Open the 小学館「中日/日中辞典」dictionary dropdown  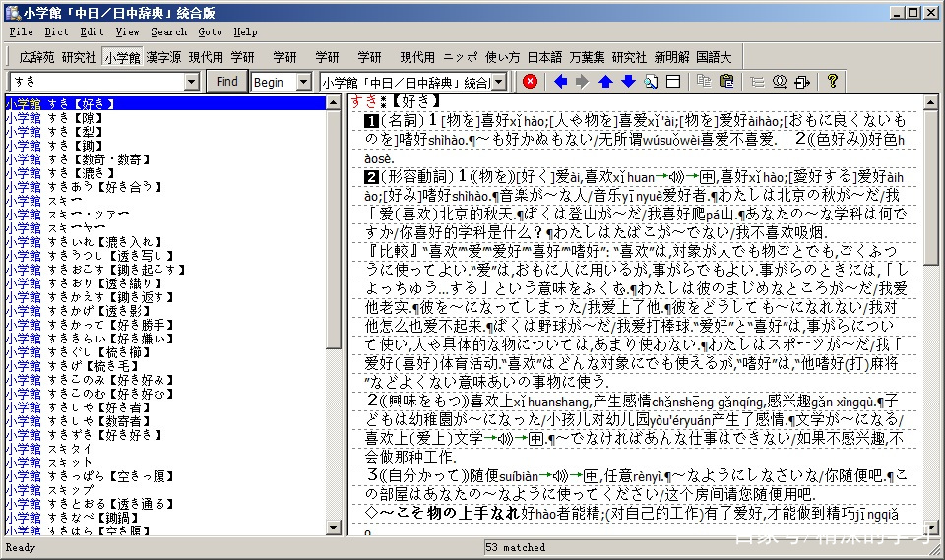point(499,82)
